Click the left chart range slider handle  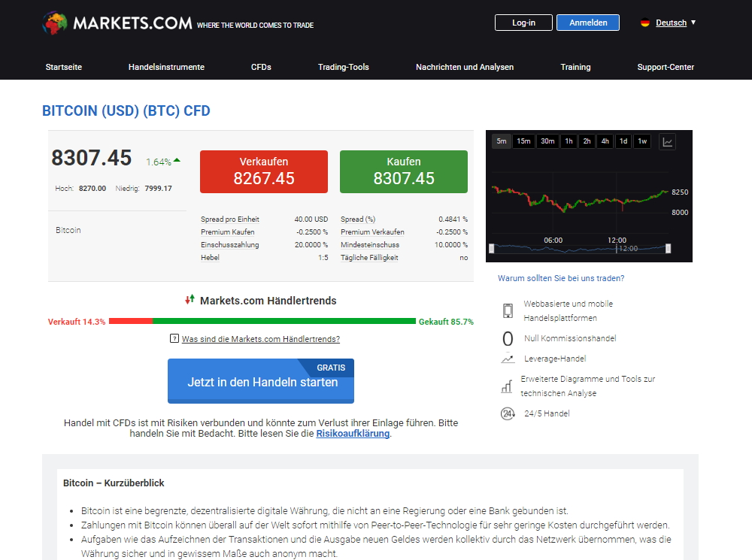pyautogui.click(x=491, y=248)
